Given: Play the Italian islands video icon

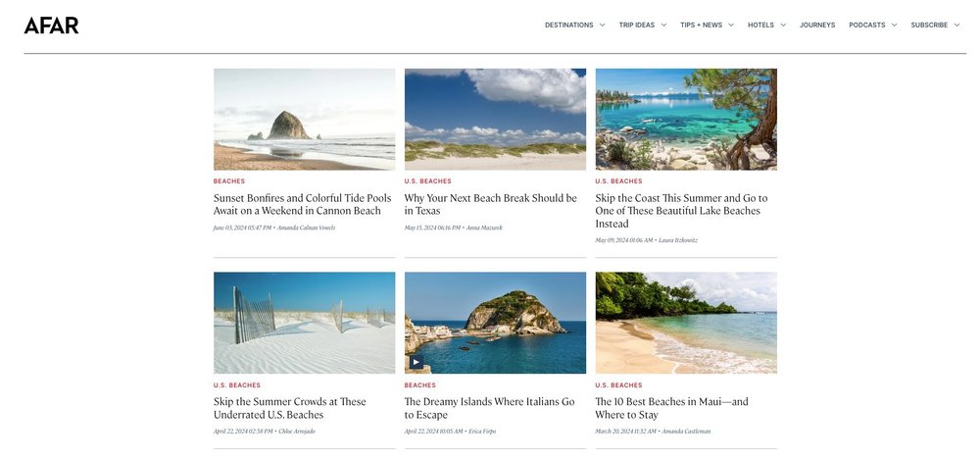Looking at the screenshot, I should coord(416,362).
